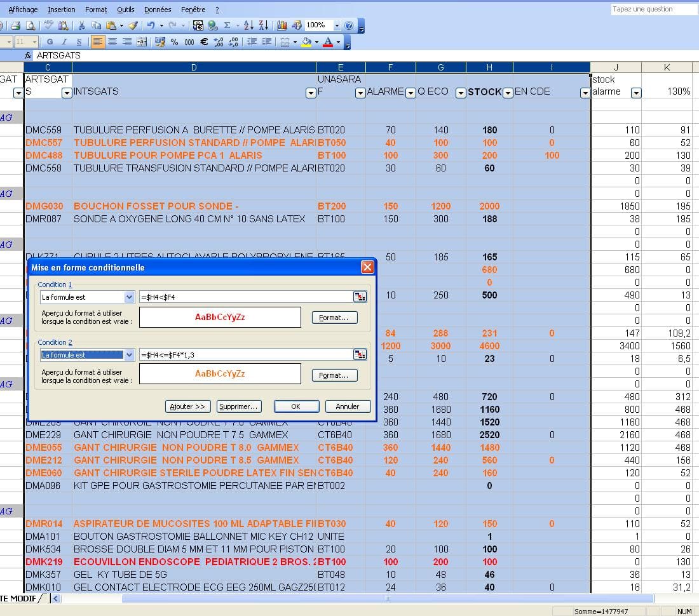Click the 'Ajouter >>' button

(187, 406)
